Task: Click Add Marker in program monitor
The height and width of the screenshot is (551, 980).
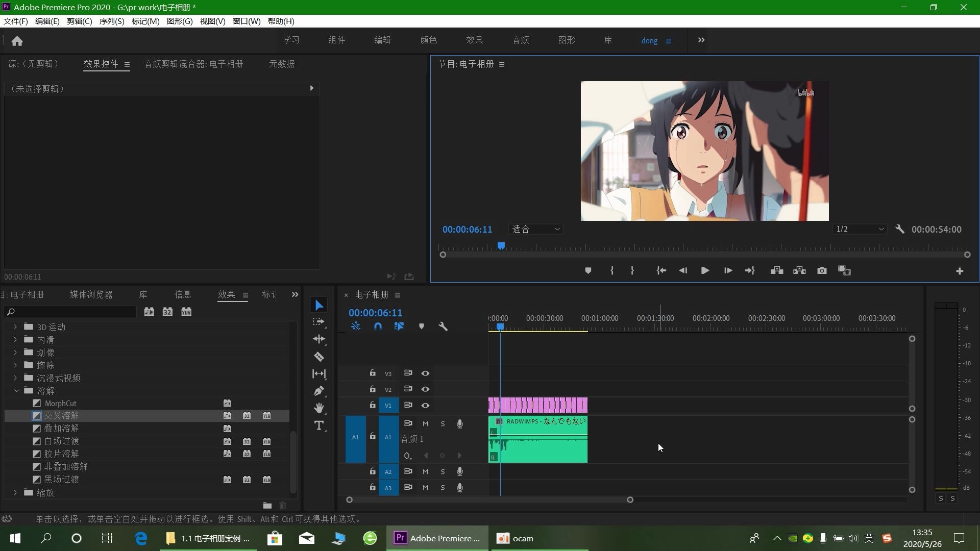Action: tap(588, 270)
